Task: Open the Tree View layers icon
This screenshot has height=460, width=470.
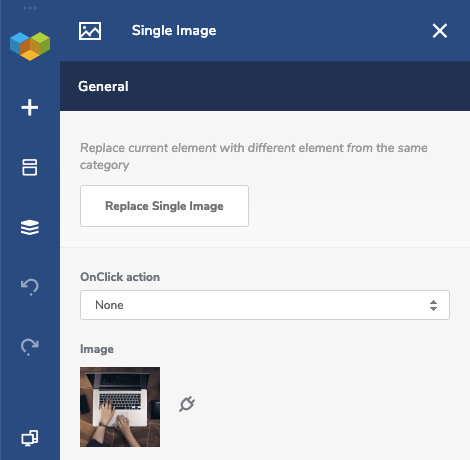Action: [30, 227]
